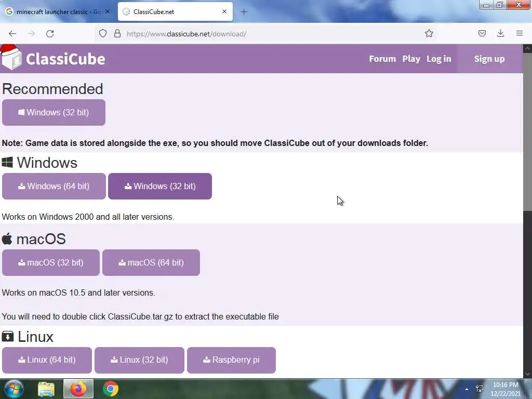
Task: Click the Apple logo beside macOS heading
Action: 7,239
